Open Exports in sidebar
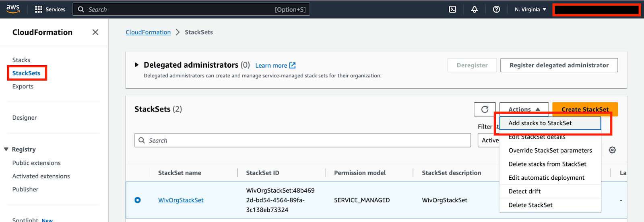Image resolution: width=644 pixels, height=222 pixels. click(x=23, y=86)
